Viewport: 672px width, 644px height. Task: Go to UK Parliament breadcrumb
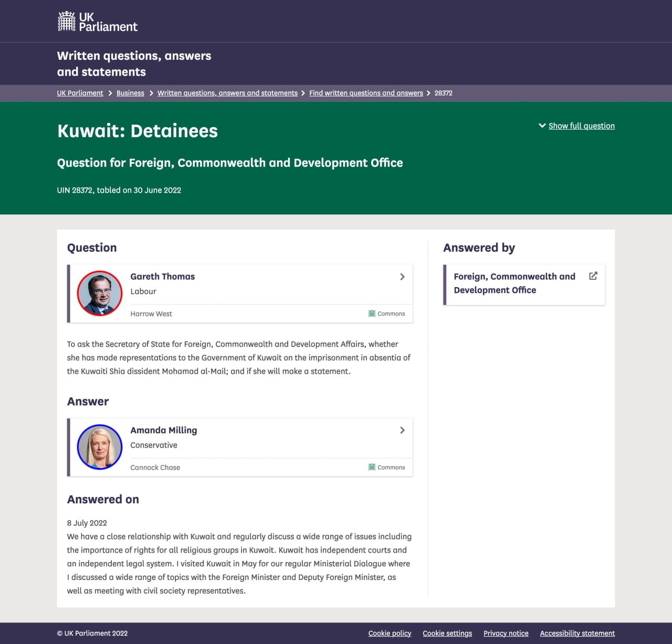click(x=80, y=93)
